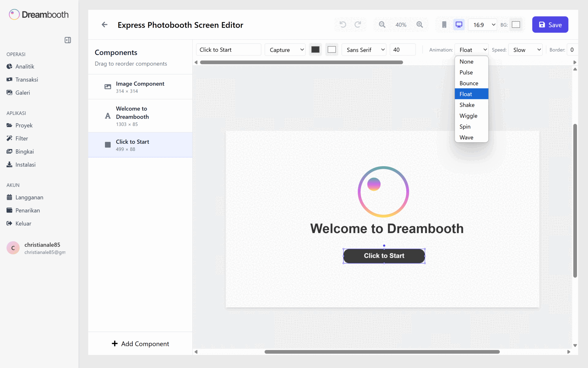Select Image Component in components list
This screenshot has height=368, width=588.
coord(140,87)
